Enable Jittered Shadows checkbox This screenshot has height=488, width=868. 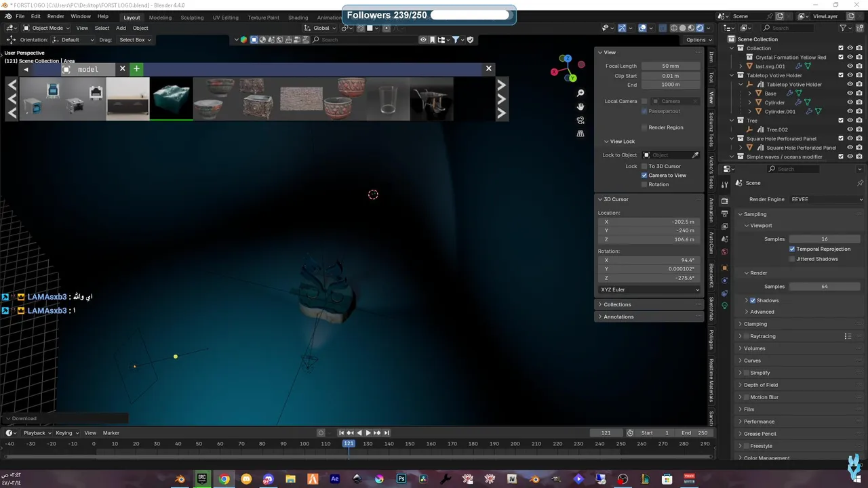pyautogui.click(x=792, y=259)
